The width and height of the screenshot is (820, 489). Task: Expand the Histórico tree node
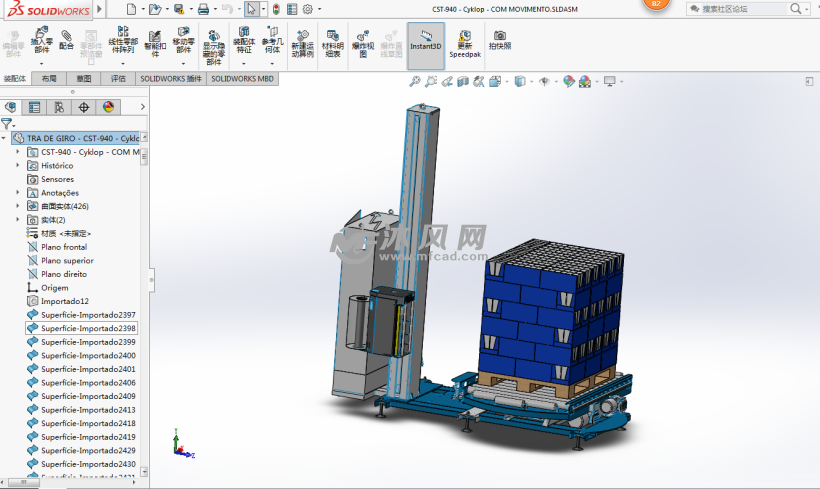pos(17,165)
